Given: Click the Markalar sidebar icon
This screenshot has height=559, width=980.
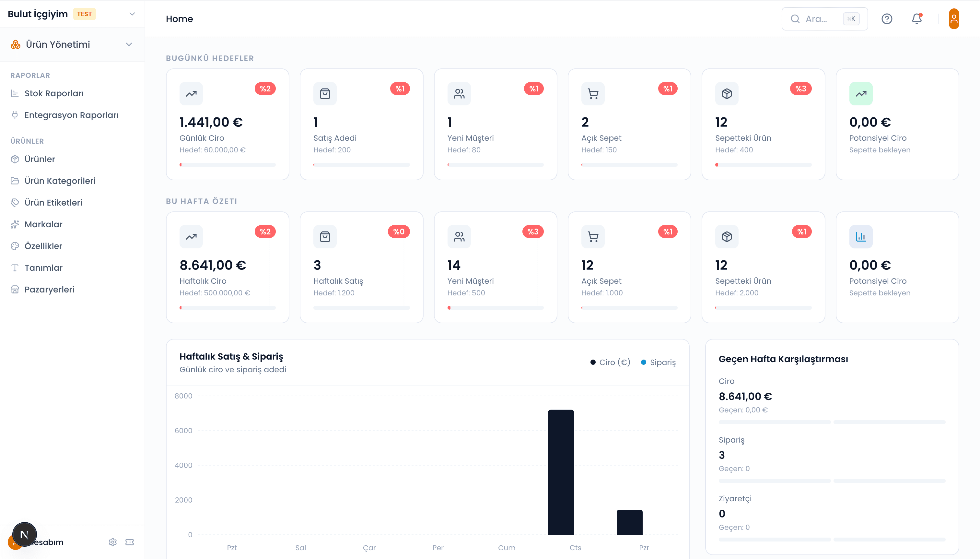Looking at the screenshot, I should point(15,224).
